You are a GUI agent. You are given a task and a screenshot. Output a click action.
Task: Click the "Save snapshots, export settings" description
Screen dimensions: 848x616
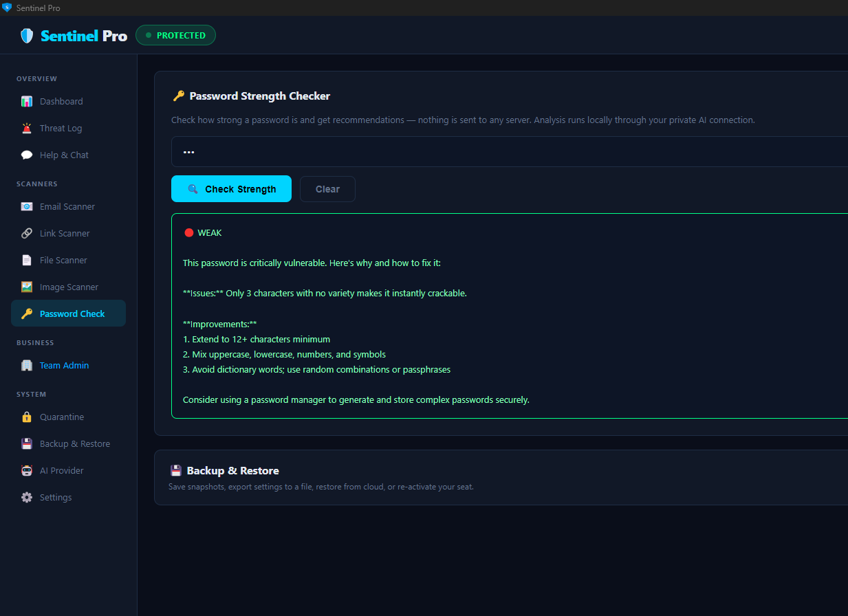click(x=321, y=487)
